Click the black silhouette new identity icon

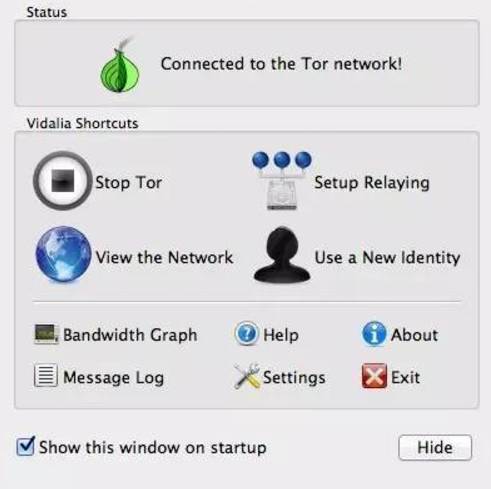tap(282, 255)
